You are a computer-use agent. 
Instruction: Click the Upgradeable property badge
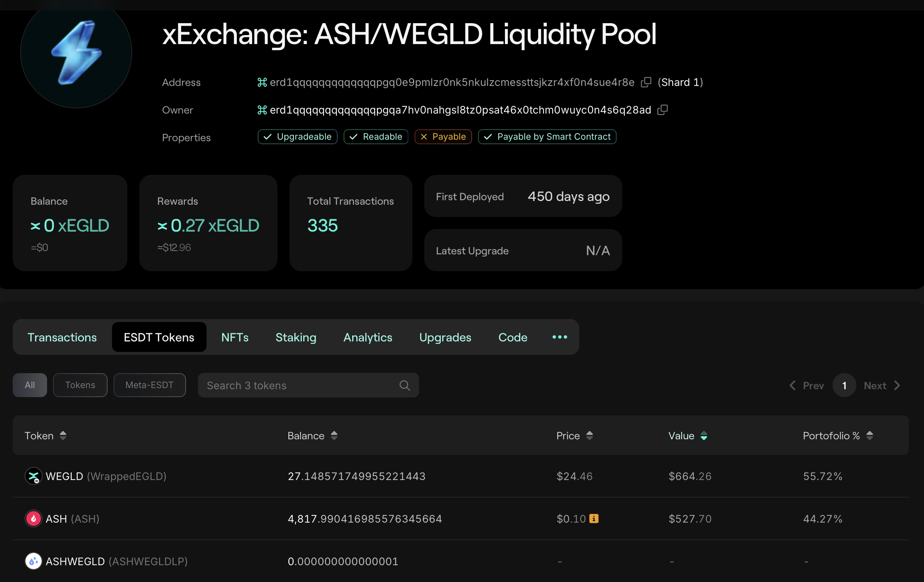pos(297,137)
